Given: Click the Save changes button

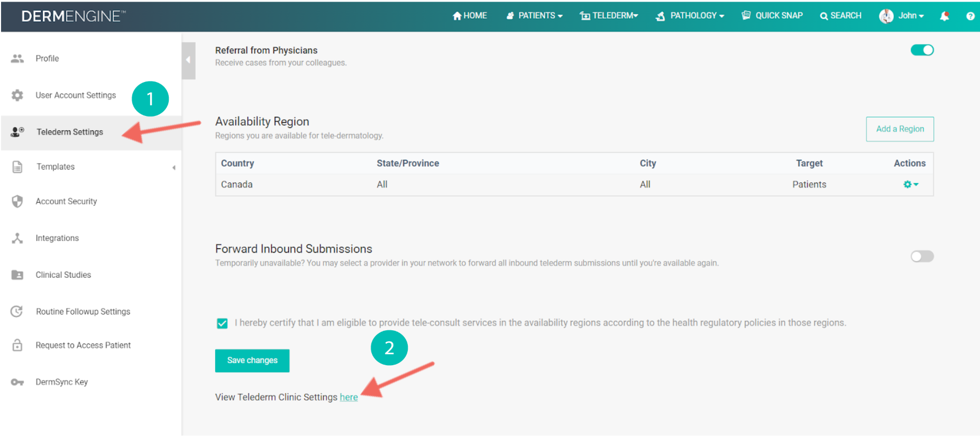Looking at the screenshot, I should click(x=252, y=360).
